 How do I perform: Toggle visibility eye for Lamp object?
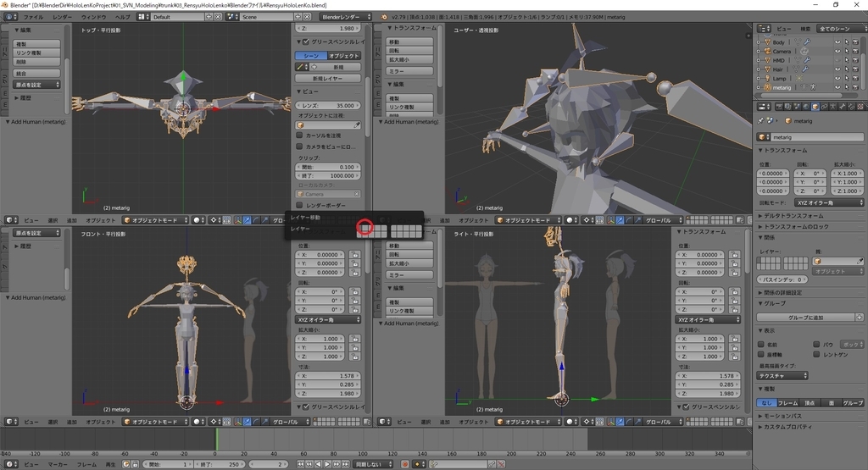(837, 78)
